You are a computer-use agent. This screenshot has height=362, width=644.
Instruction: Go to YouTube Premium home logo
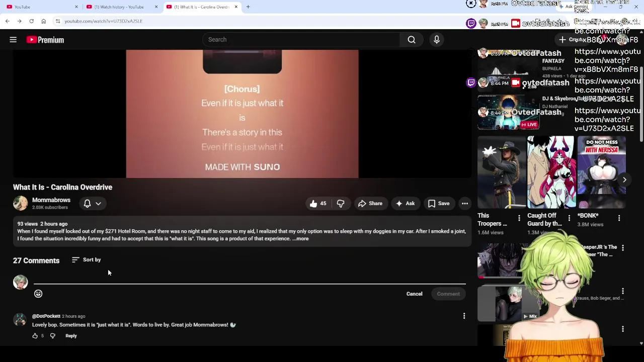[x=45, y=40]
